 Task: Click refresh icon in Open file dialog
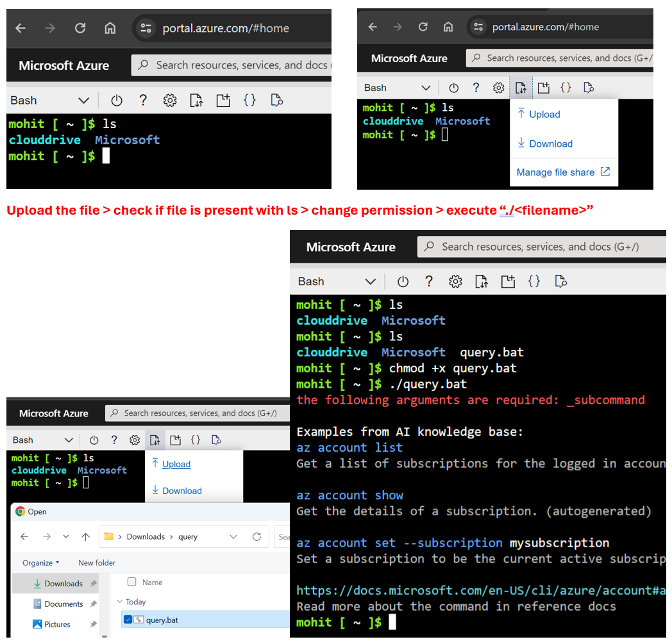tap(256, 536)
